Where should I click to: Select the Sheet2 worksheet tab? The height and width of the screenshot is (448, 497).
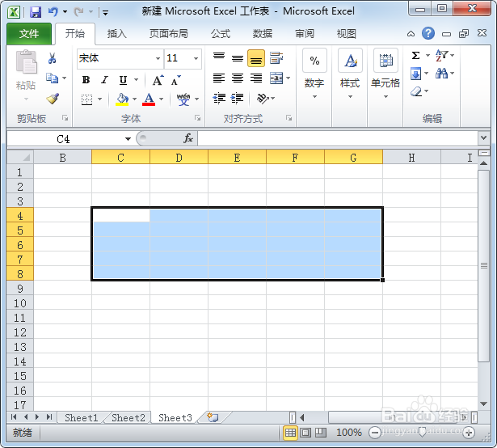pyautogui.click(x=128, y=418)
